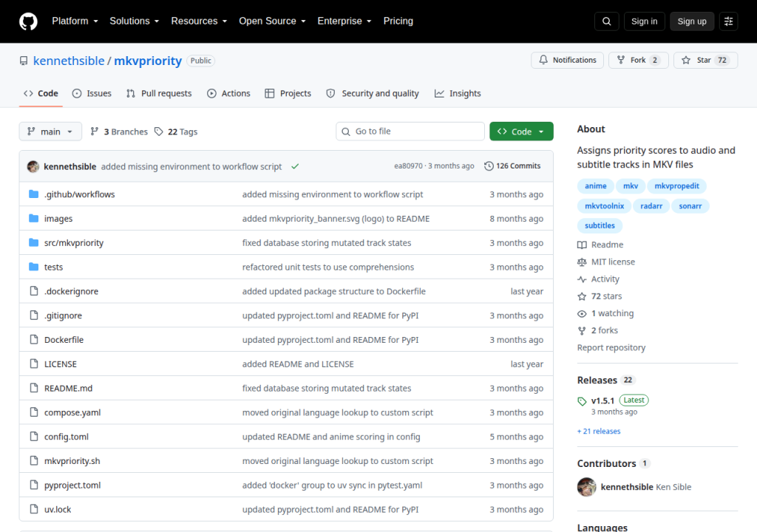This screenshot has height=532, width=757.
Task: Open MIT license link with scale icon
Action: (x=606, y=262)
